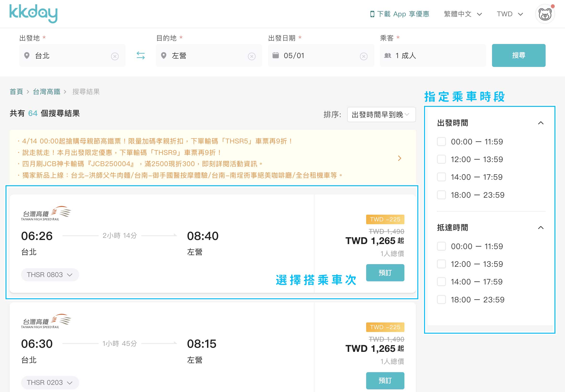
Task: Click the location pin beside 左營
Action: coord(163,55)
